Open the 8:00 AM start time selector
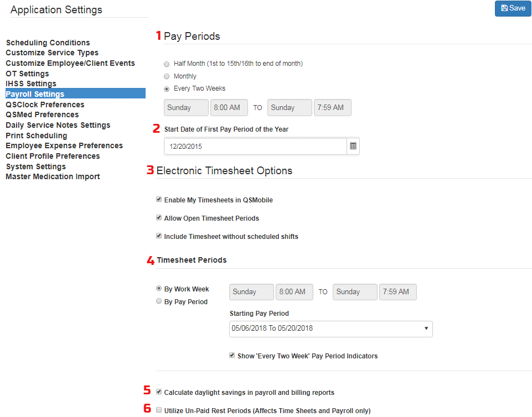This screenshot has height=417, width=532. pyautogui.click(x=229, y=107)
